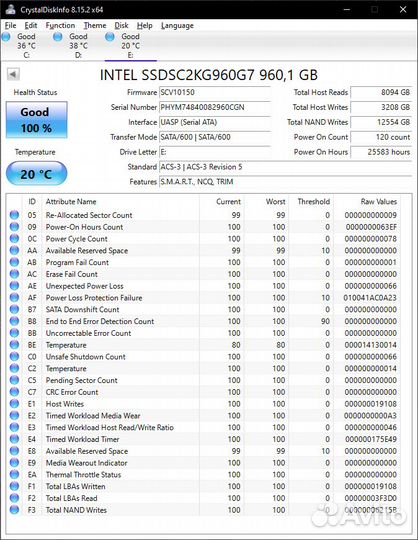Click the Worst column header

tap(266, 202)
